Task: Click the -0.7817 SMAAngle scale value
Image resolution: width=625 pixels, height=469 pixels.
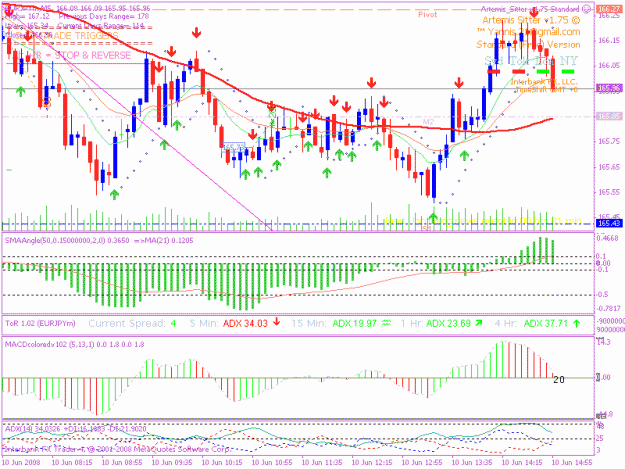Action: pyautogui.click(x=608, y=308)
